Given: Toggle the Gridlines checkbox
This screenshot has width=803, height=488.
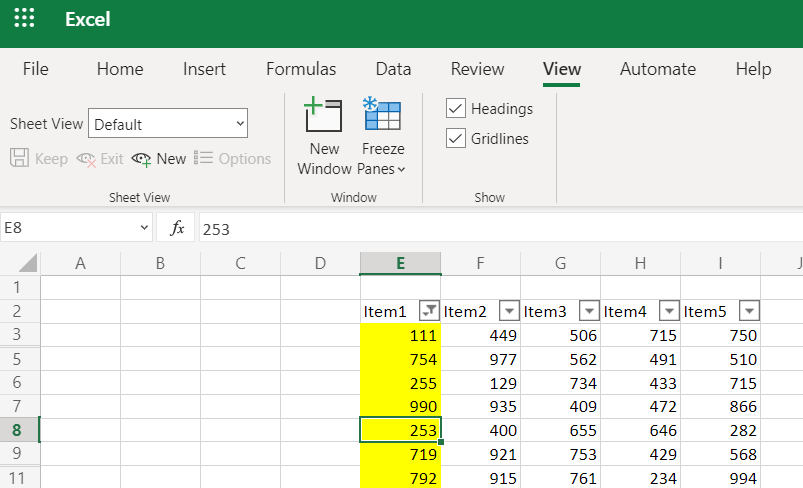Looking at the screenshot, I should pyautogui.click(x=456, y=138).
